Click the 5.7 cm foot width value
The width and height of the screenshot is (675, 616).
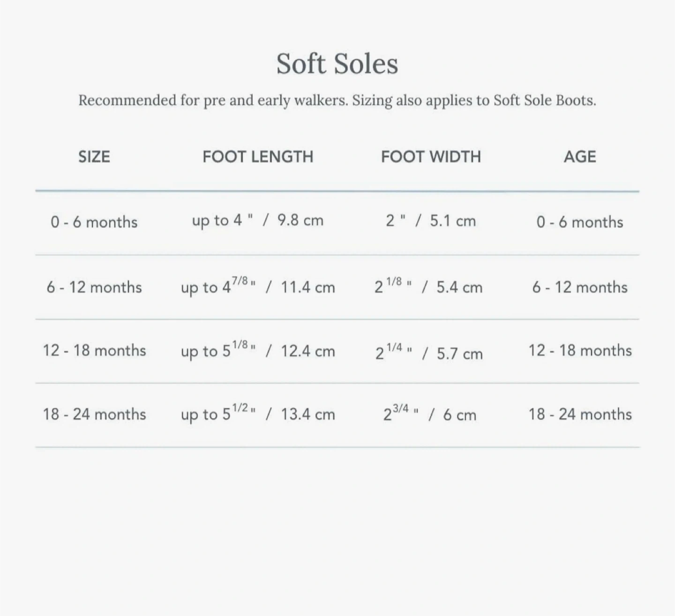(460, 353)
